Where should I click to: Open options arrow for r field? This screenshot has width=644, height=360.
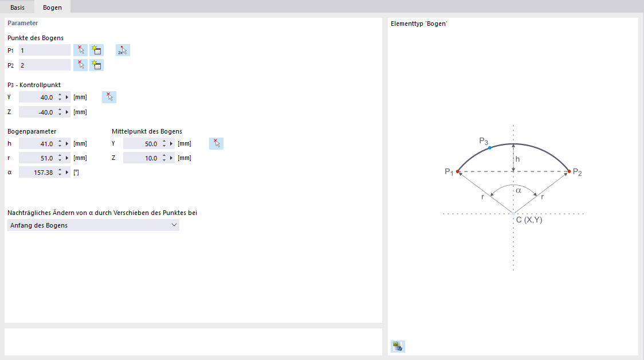[x=67, y=158]
